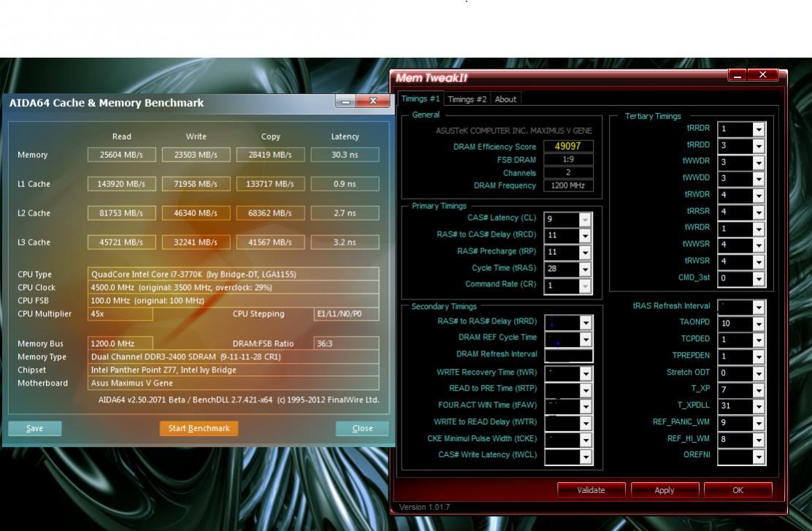The width and height of the screenshot is (812, 531).
Task: Click Save in AIDA64 benchmark window
Action: click(35, 429)
